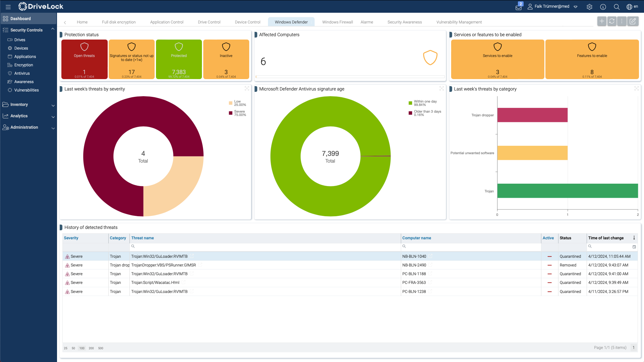
Task: Sort table by Threat name column
Action: [x=143, y=238]
